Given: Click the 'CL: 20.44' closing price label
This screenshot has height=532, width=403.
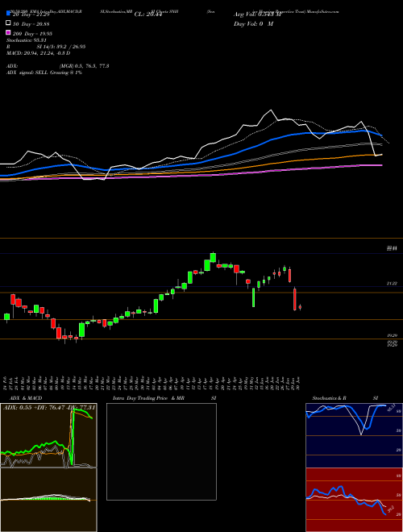Looking at the screenshot, I should pyautogui.click(x=149, y=15).
